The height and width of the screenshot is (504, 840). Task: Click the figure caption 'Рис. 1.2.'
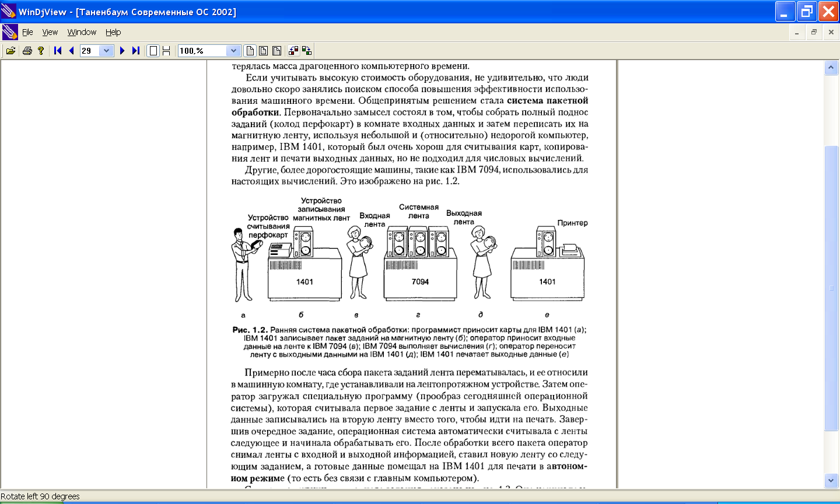coord(250,330)
